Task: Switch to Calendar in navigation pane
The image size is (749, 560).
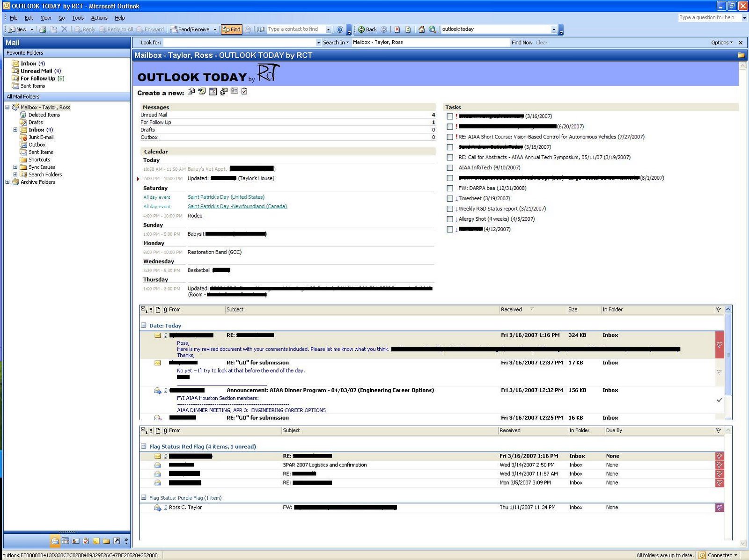Action: tap(65, 541)
